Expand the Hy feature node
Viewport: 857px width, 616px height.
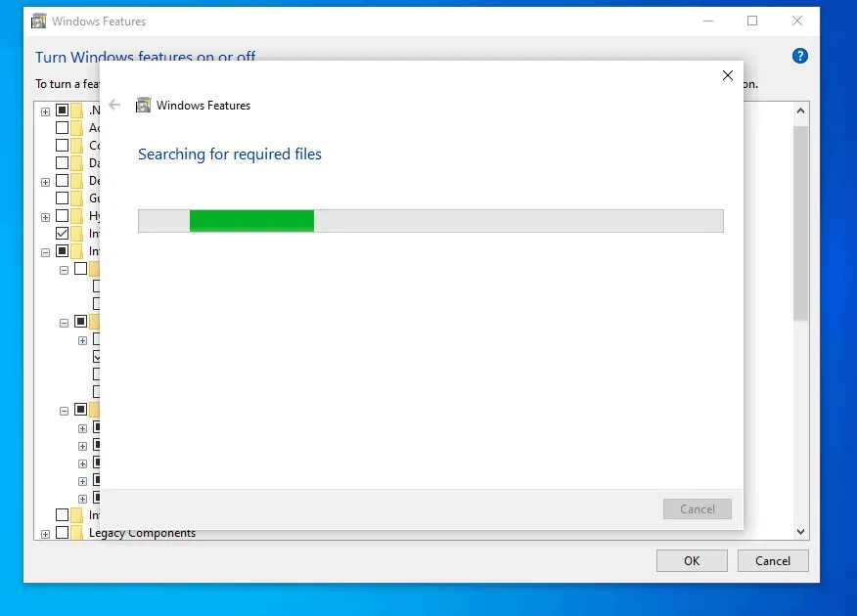45,217
